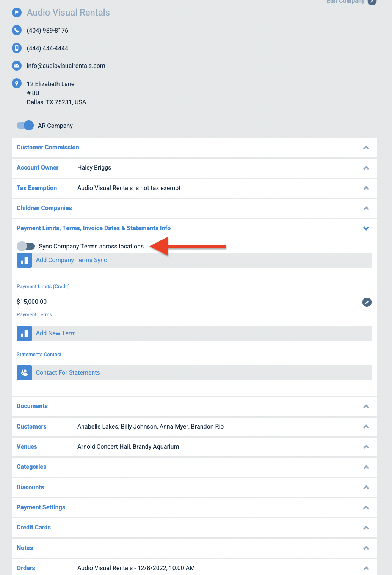
Task: Open the Account Owner heading
Action: pyautogui.click(x=38, y=167)
